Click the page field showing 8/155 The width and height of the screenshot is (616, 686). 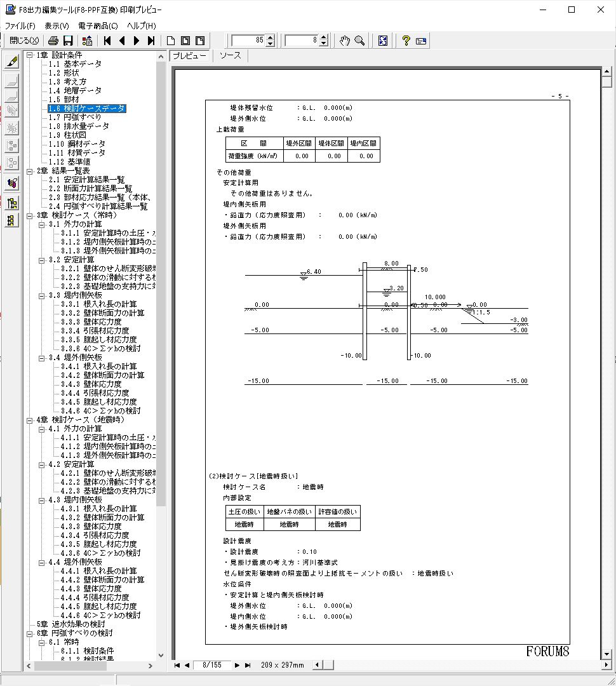tap(211, 665)
